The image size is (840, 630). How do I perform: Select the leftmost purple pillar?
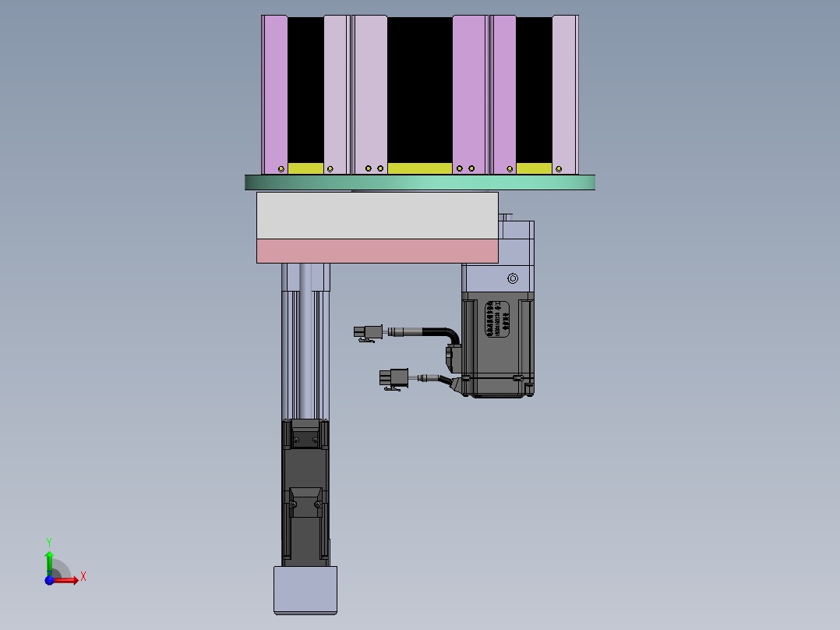(275, 94)
